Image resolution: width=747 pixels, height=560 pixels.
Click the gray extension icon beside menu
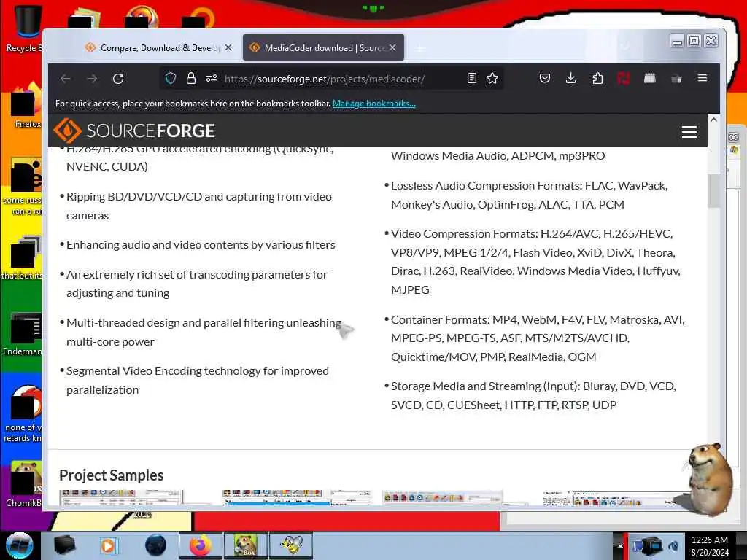676,79
